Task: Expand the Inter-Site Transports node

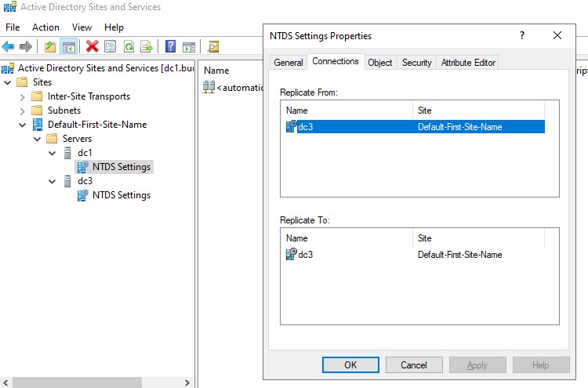Action: 22,97
